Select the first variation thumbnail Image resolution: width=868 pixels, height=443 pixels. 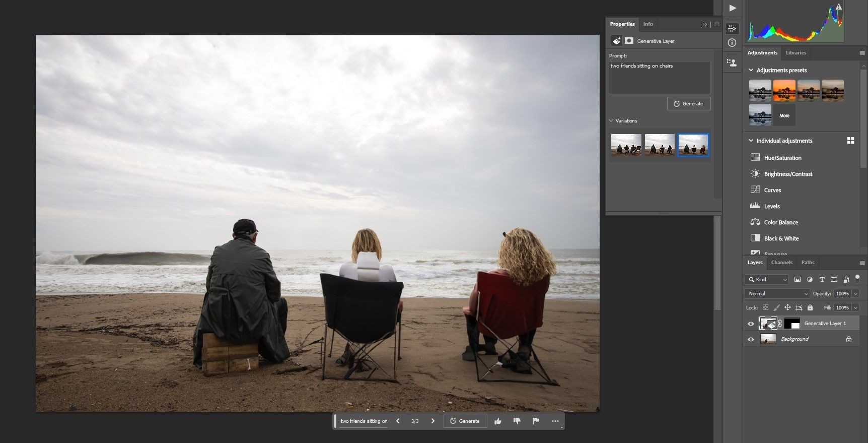point(626,144)
